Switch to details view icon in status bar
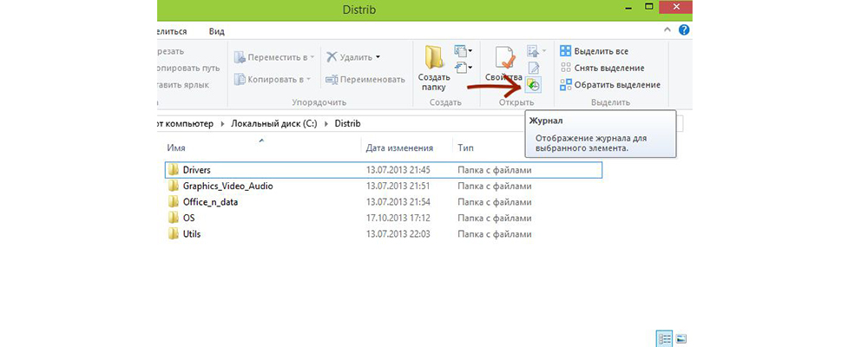868x347 pixels. tap(664, 337)
